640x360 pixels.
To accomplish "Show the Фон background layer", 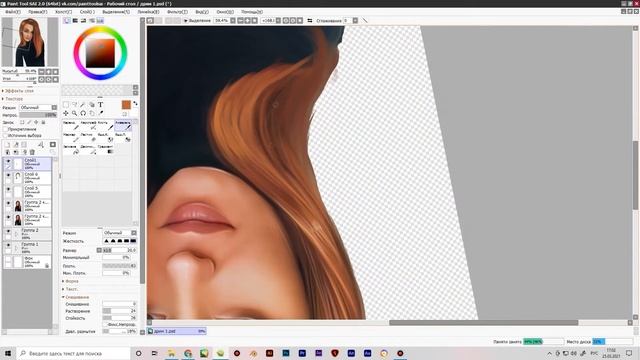I will (8, 259).
